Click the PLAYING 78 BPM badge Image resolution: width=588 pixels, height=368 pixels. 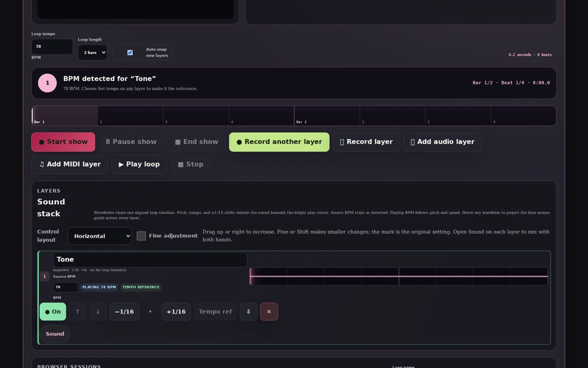pos(99,287)
